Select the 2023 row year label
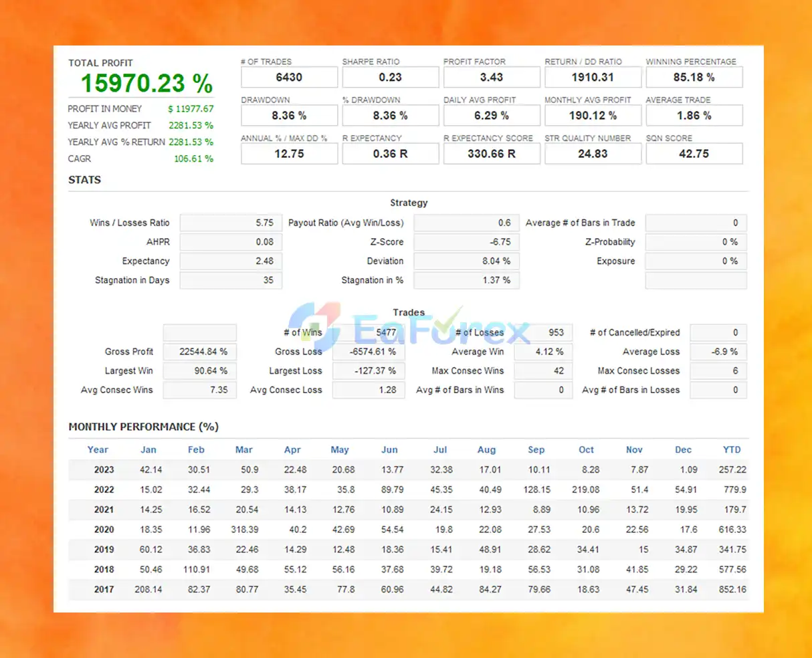Viewport: 812px width, 658px height. pyautogui.click(x=104, y=470)
